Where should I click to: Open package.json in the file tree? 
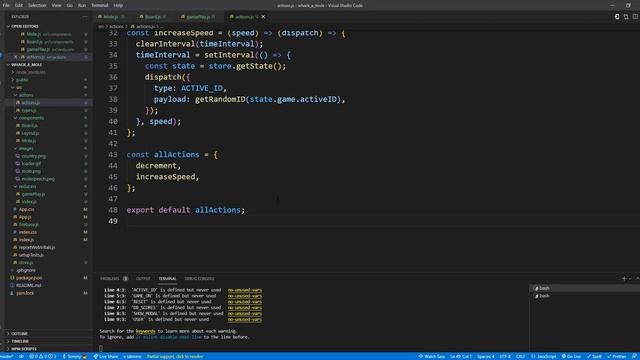tap(29, 278)
